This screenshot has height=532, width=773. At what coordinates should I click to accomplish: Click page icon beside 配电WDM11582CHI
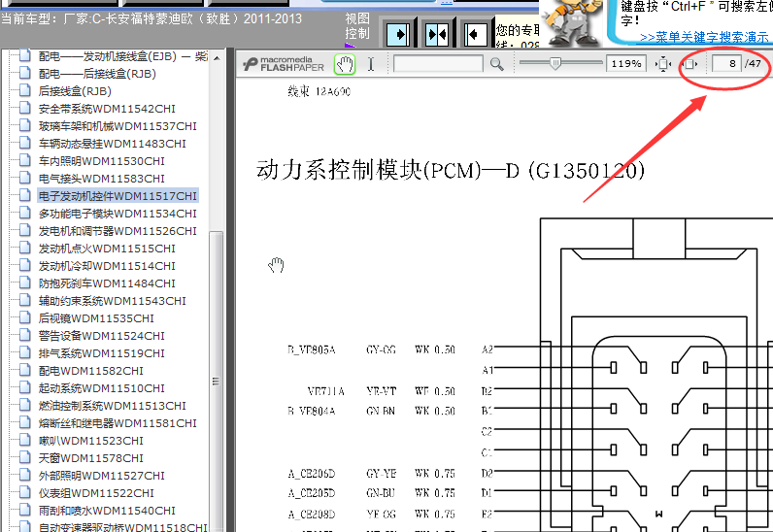tap(24, 370)
